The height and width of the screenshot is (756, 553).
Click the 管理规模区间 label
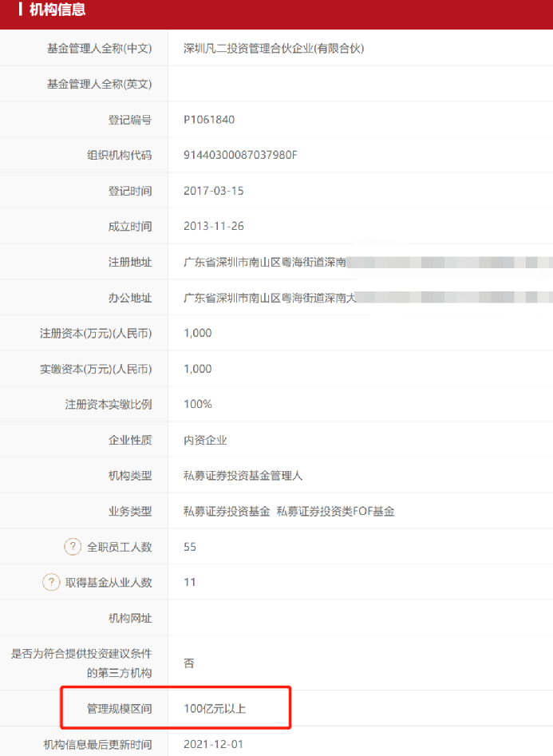(x=119, y=708)
